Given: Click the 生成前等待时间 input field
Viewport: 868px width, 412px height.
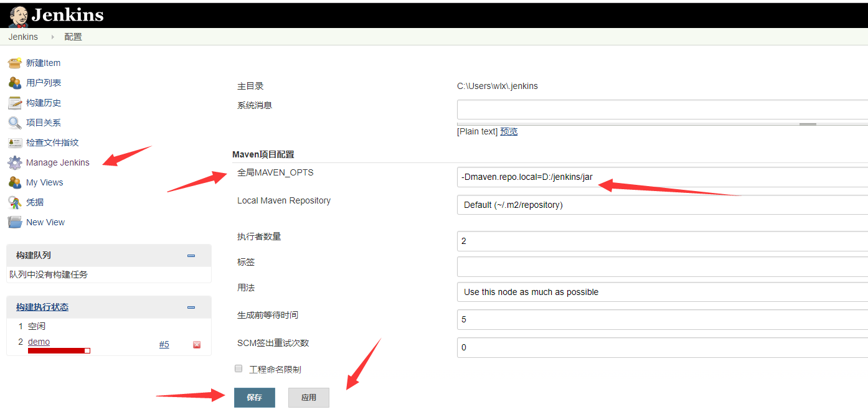Looking at the screenshot, I should tap(663, 319).
